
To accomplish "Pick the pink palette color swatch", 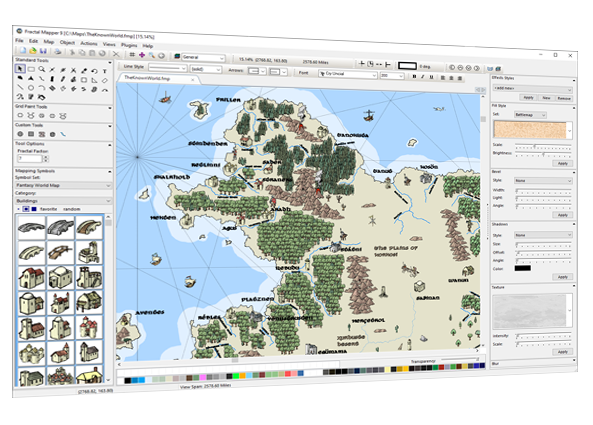I will click(x=203, y=377).
